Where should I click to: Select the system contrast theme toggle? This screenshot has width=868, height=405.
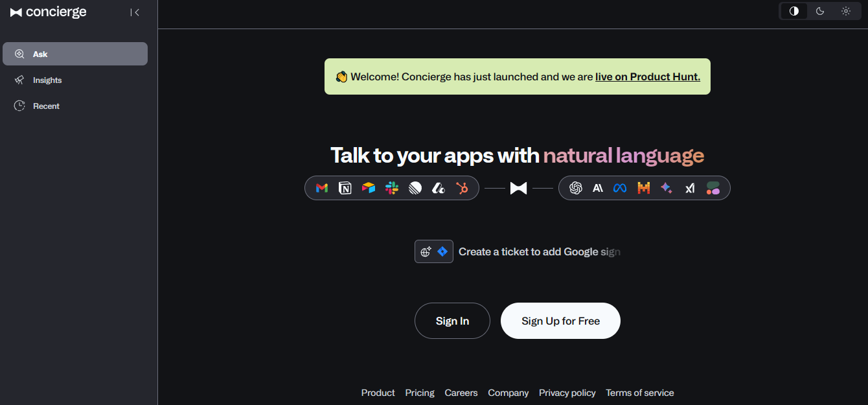[794, 11]
